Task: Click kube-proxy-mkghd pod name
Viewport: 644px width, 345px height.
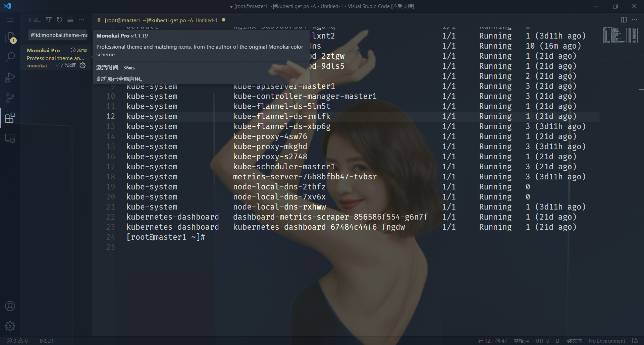Action: 270,147
